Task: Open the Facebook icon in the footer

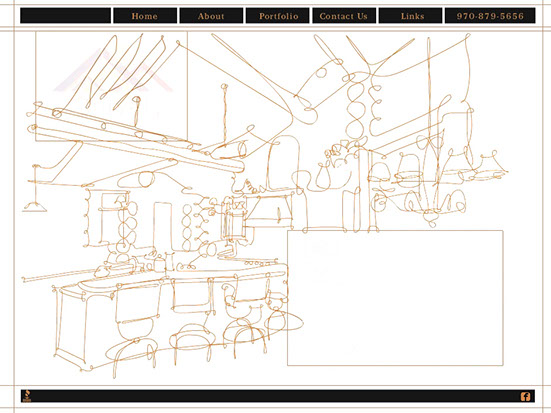Action: coord(525,396)
